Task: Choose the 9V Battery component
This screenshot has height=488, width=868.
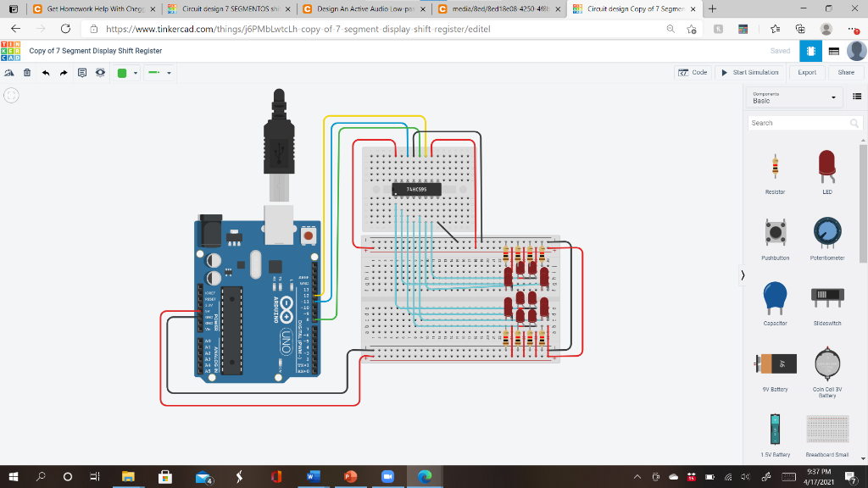Action: coord(776,366)
